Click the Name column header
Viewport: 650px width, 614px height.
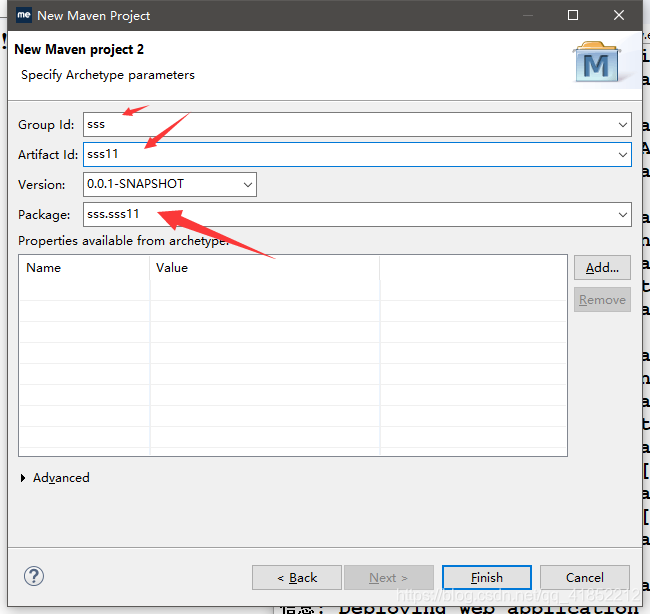[x=84, y=268]
